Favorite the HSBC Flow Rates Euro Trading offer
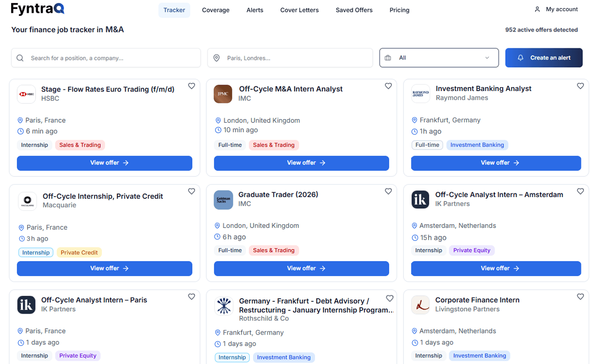Screen dimensions: 593x364 (192, 86)
